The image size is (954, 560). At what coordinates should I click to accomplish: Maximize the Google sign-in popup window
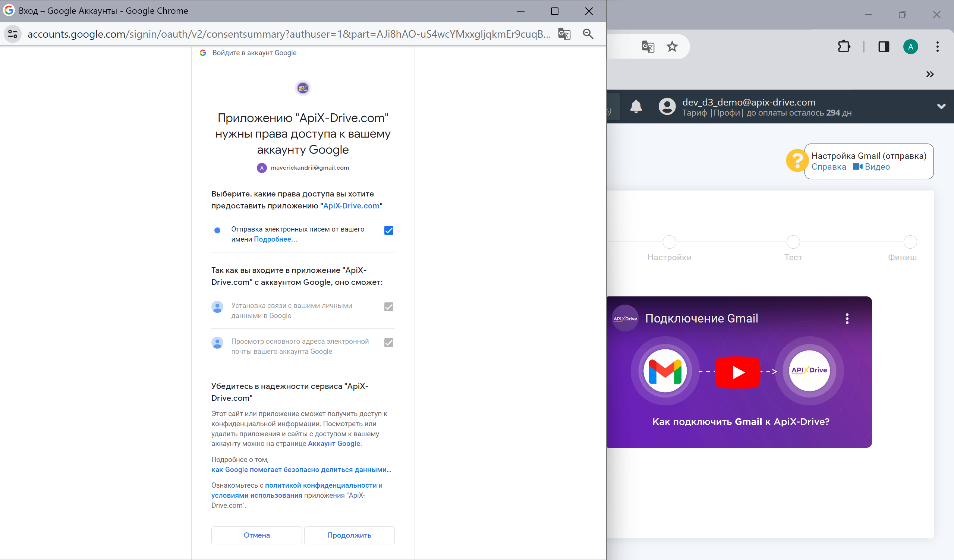[555, 11]
